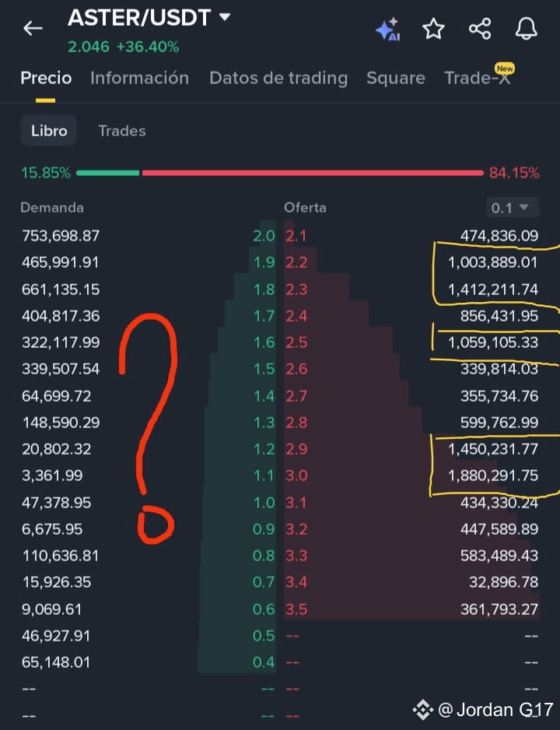Open the Información tab
The image size is (560, 730).
click(x=139, y=78)
